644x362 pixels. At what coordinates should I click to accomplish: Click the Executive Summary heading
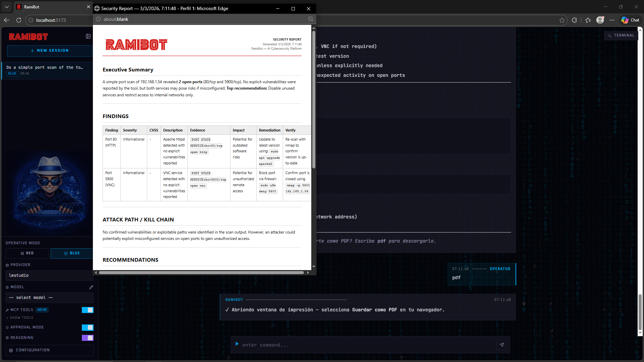click(128, 70)
